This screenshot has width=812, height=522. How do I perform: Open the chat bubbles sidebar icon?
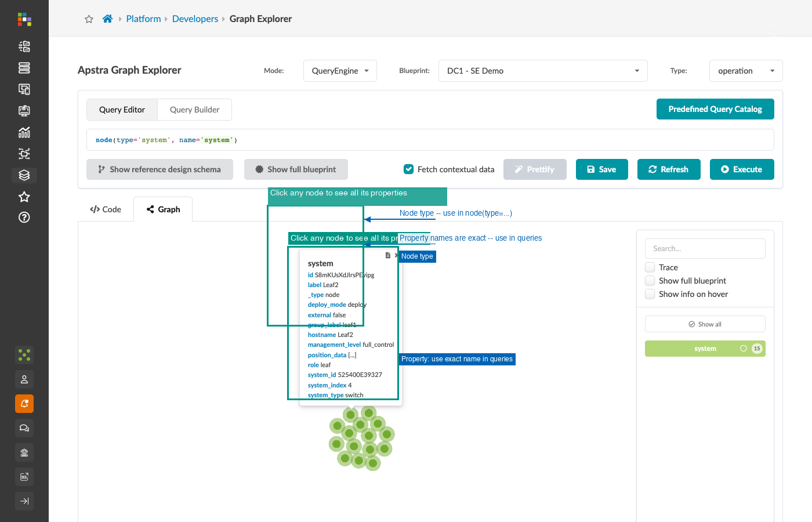click(x=24, y=428)
